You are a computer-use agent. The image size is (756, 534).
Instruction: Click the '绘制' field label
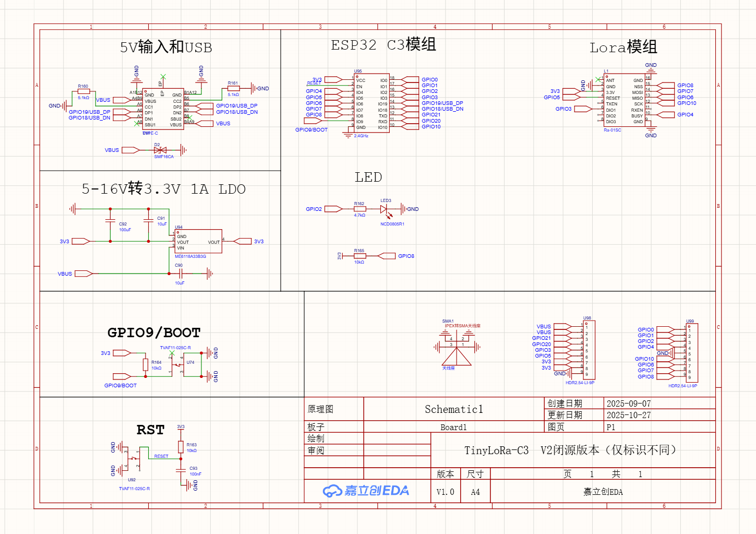point(316,438)
